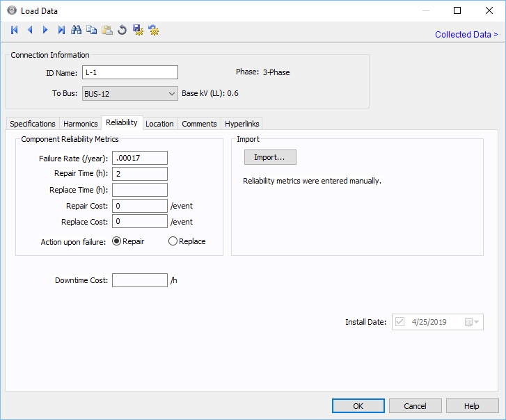Click the save defaults disk-gear icon
506x420 pixels.
pyautogui.click(x=138, y=30)
